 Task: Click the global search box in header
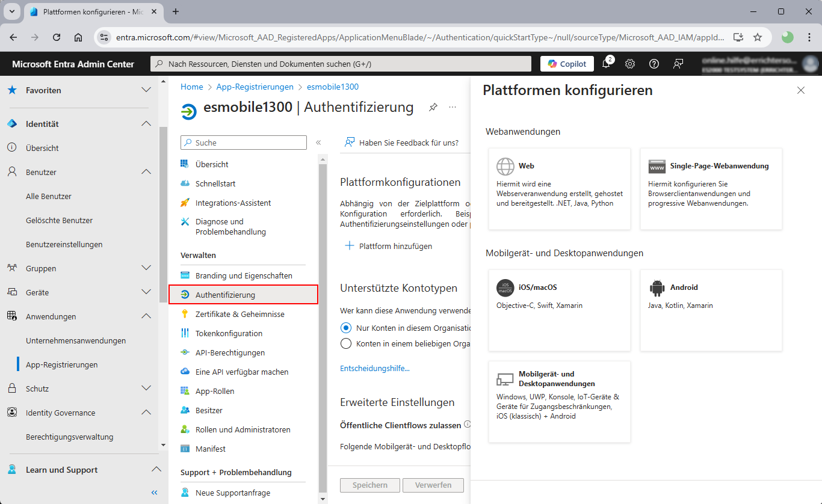pos(341,64)
